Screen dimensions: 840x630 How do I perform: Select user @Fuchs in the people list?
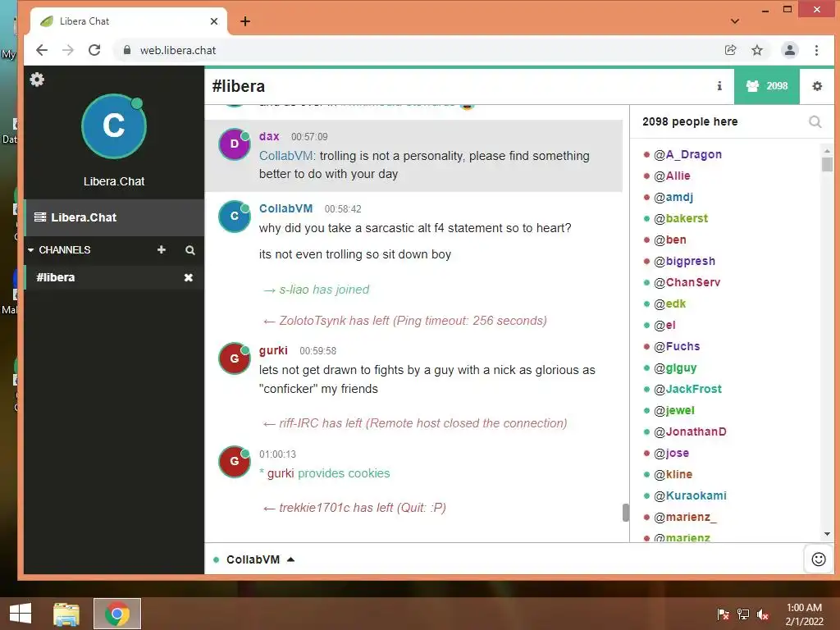point(677,346)
